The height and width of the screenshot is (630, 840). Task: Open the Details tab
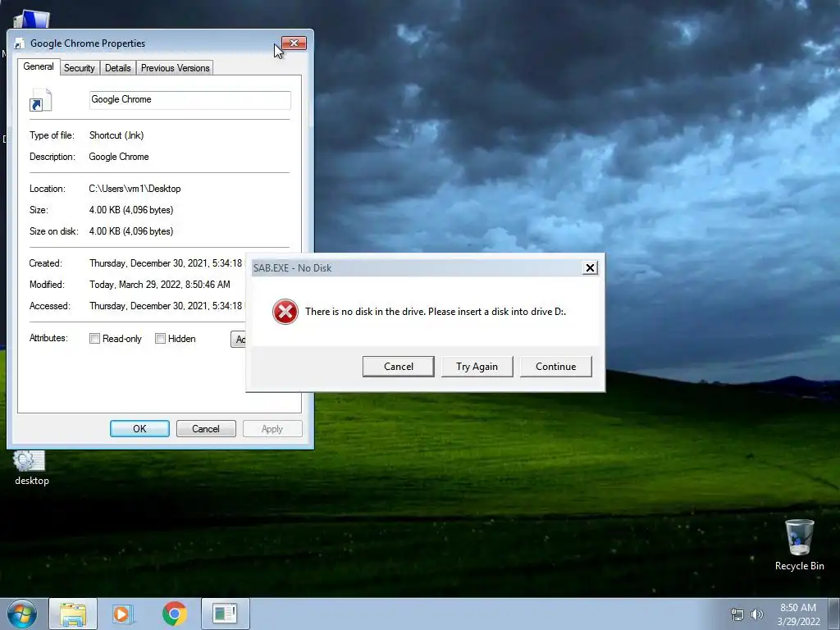[x=118, y=68]
